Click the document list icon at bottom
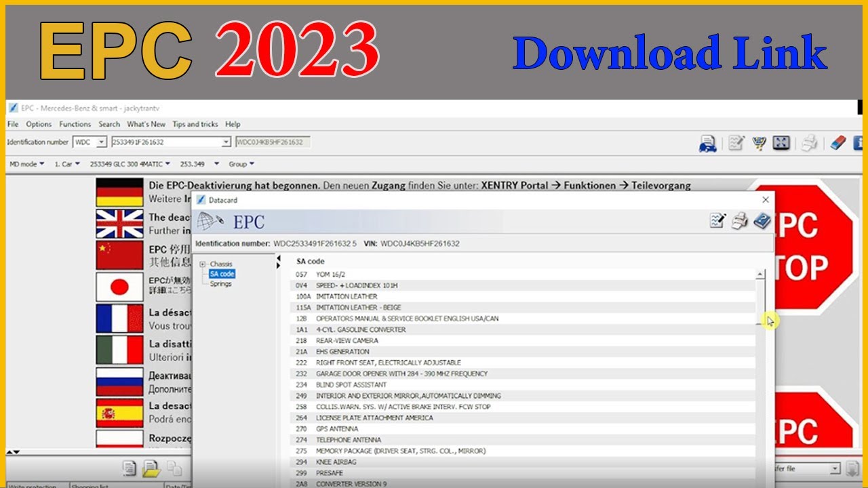868x488 pixels. [129, 468]
